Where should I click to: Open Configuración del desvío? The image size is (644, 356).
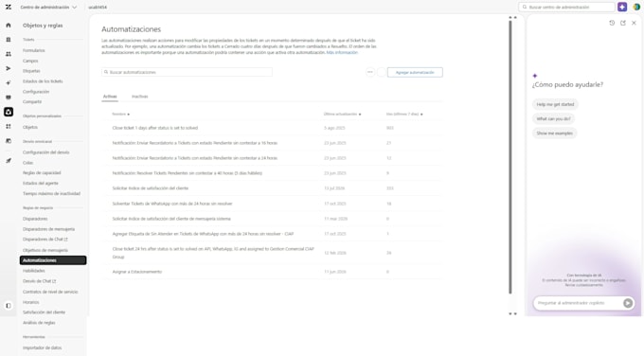46,152
